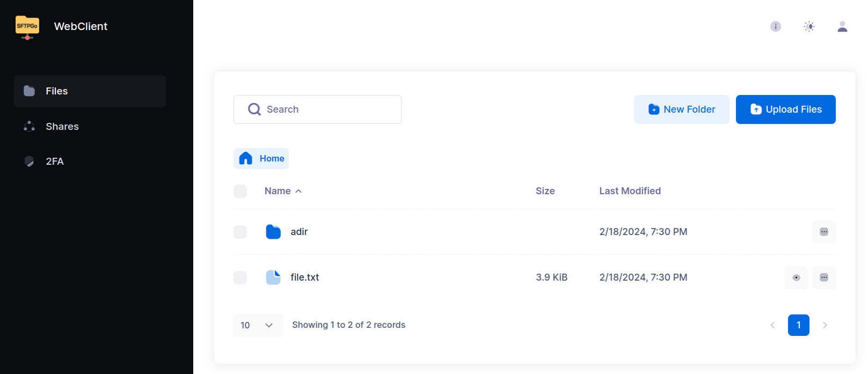This screenshot has height=374, width=868.
Task: Check the select-all checkbox in header
Action: coord(240,191)
